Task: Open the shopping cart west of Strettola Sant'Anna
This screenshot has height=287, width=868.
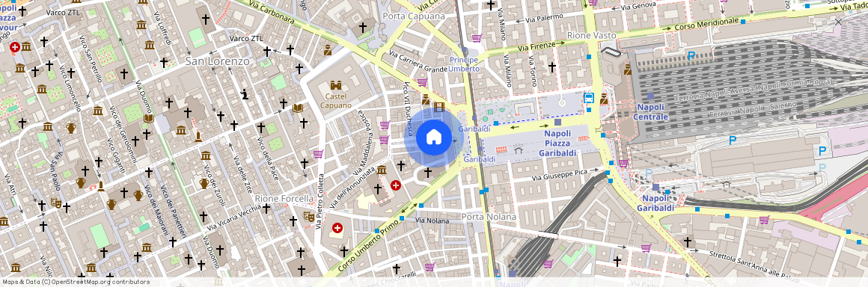Action: tap(646, 248)
